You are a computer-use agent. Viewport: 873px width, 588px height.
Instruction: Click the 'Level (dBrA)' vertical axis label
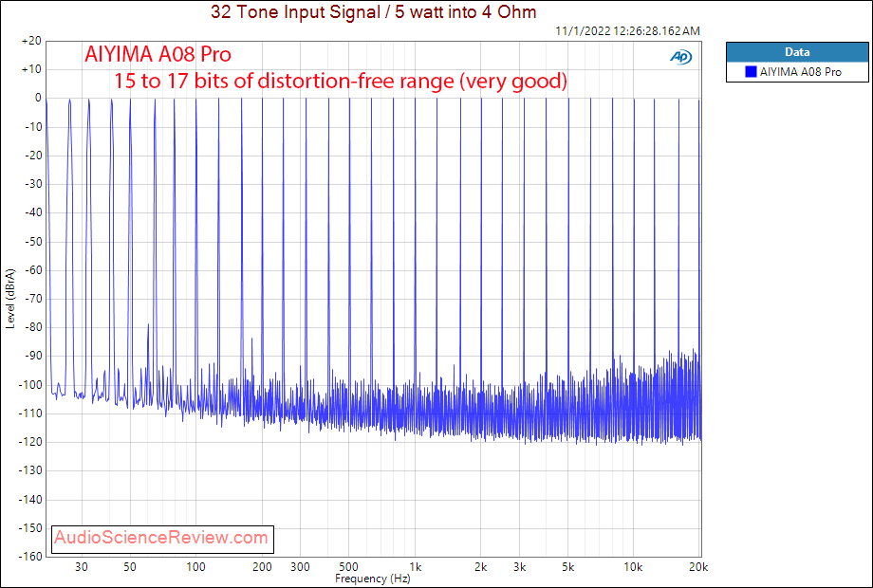(x=10, y=299)
